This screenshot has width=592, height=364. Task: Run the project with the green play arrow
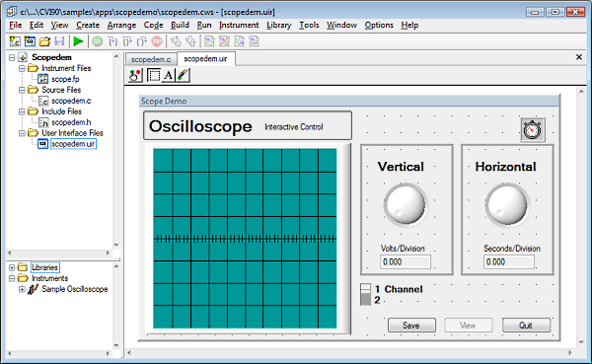point(78,41)
